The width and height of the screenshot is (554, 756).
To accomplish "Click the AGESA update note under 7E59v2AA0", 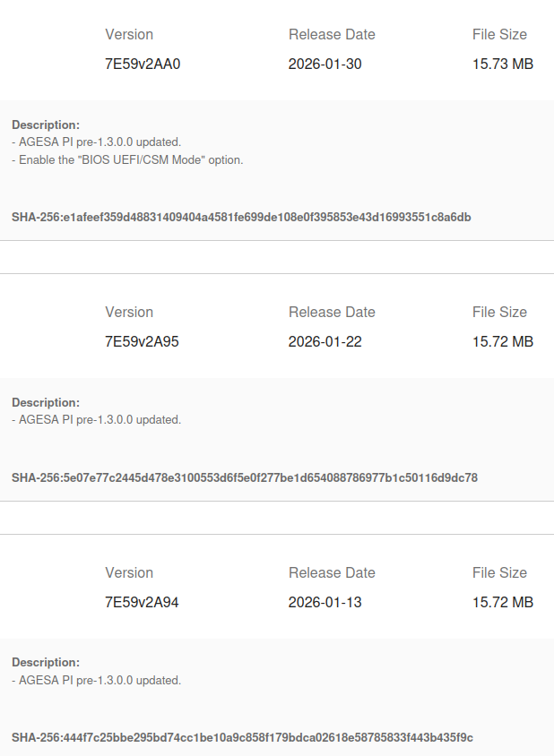I will [96, 142].
